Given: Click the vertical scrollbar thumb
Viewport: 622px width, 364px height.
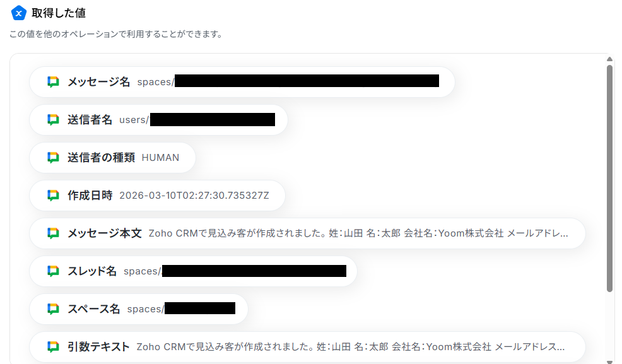Looking at the screenshot, I should (610, 179).
